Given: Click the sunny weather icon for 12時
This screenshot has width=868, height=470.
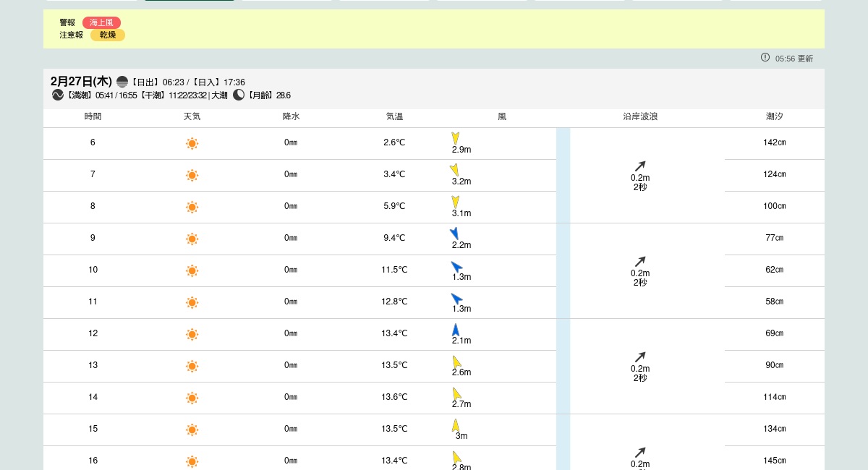Looking at the screenshot, I should pos(192,334).
